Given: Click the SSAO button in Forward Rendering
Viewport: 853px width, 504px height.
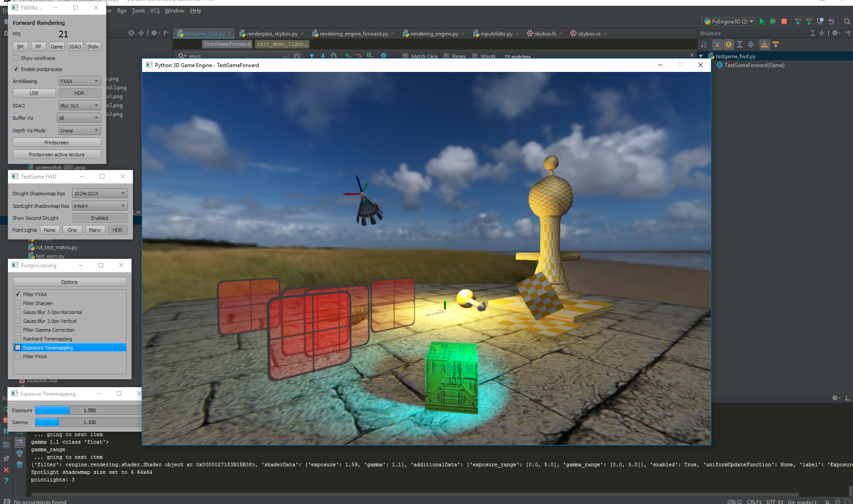Looking at the screenshot, I should tap(75, 46).
